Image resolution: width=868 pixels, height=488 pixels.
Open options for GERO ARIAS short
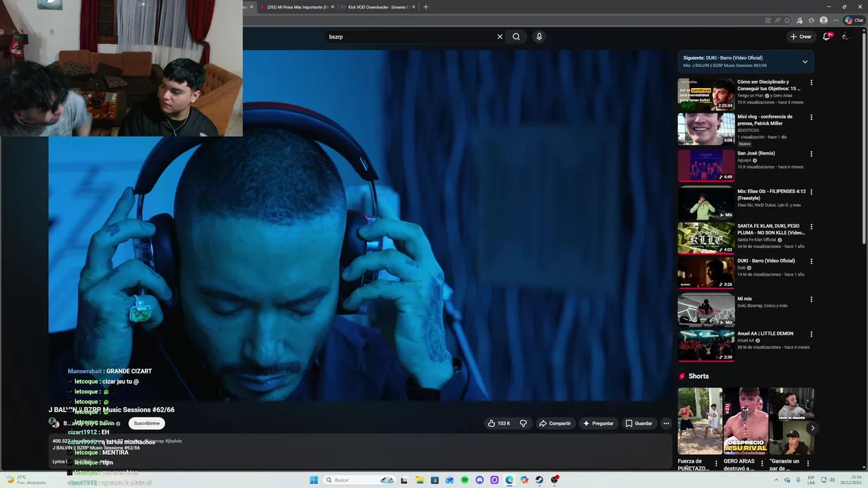pyautogui.click(x=762, y=464)
